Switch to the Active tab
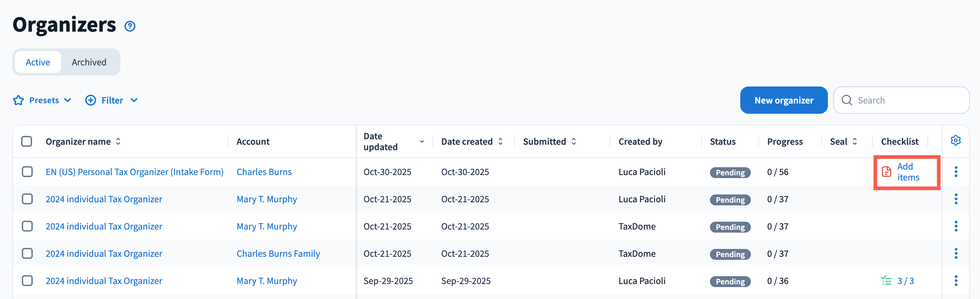Image resolution: width=980 pixels, height=299 pixels. tap(38, 62)
